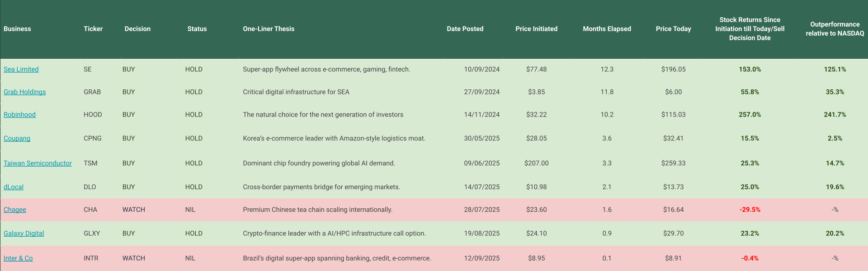Image resolution: width=868 pixels, height=271 pixels.
Task: Click the Ticker column header
Action: [93, 29]
